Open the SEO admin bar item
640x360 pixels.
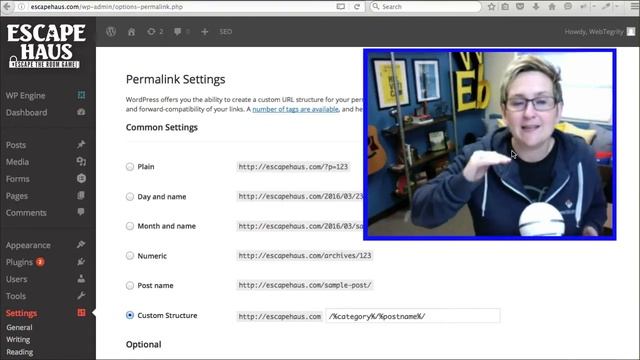(x=226, y=31)
